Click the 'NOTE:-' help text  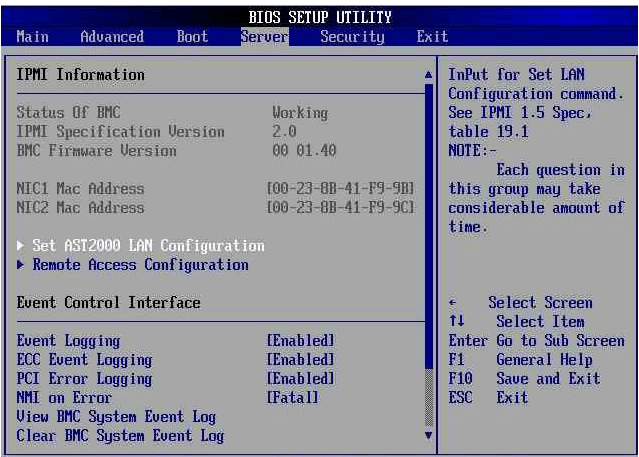tap(473, 151)
